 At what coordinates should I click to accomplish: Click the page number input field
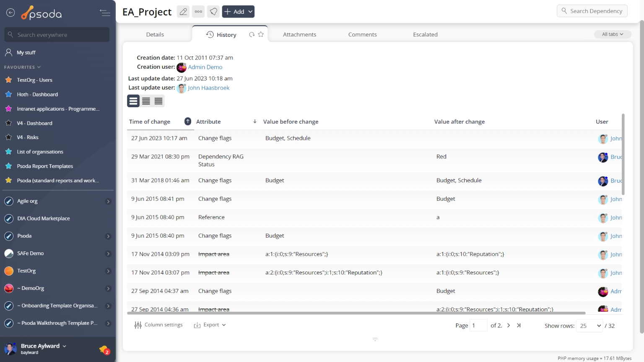tap(478, 326)
